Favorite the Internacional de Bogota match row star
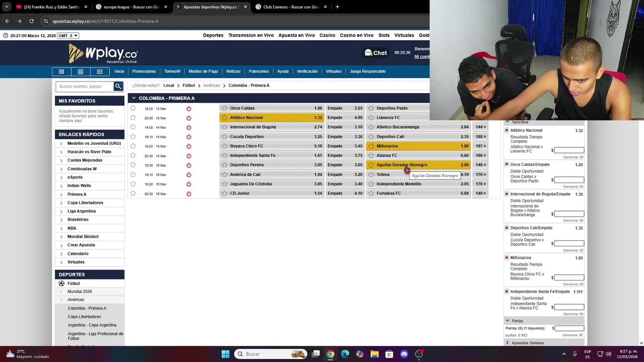 click(x=133, y=127)
